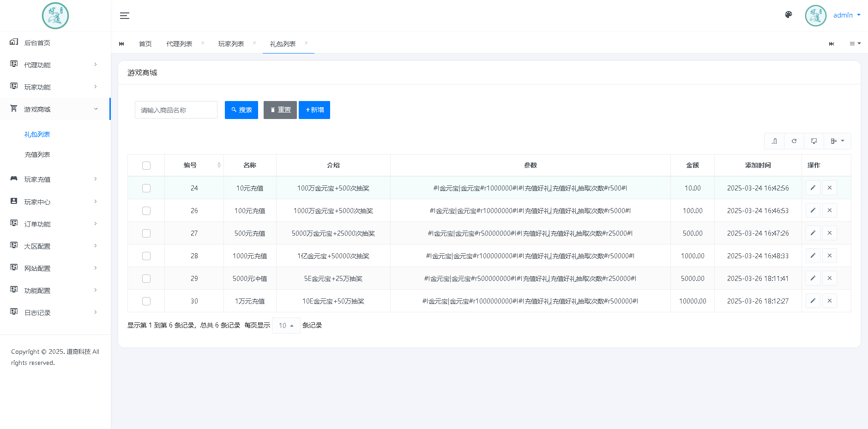Check the box for row 27

pyautogui.click(x=146, y=233)
